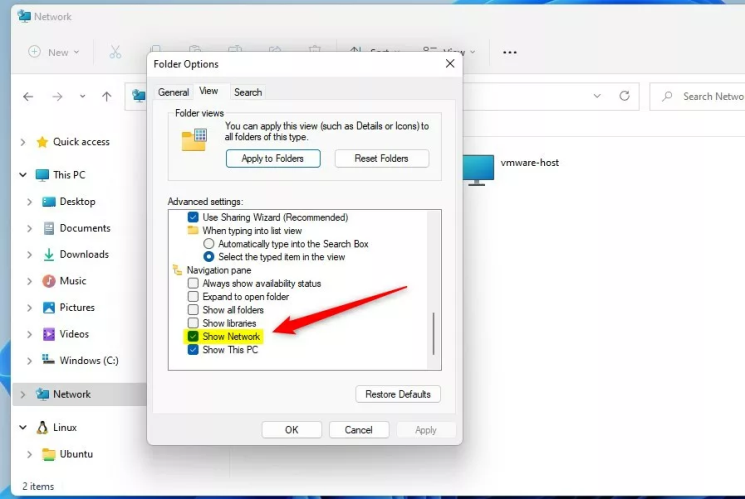Open the three-dots See more menu
This screenshot has width=745, height=499.
pos(510,52)
